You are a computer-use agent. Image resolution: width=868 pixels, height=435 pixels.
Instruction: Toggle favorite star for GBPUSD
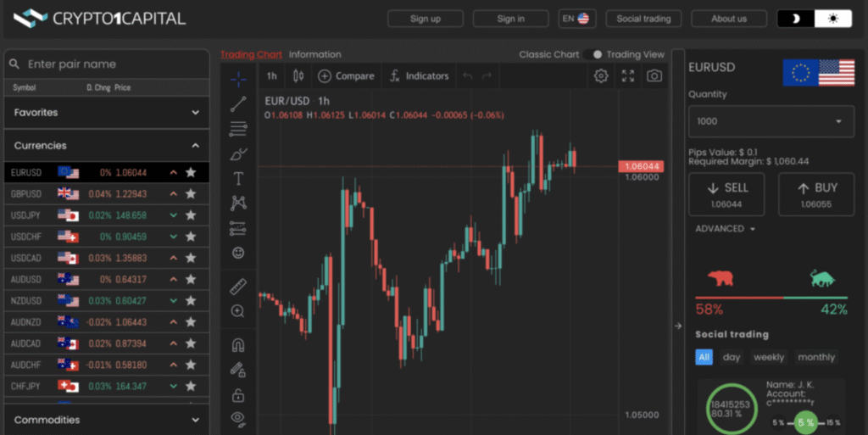[191, 193]
